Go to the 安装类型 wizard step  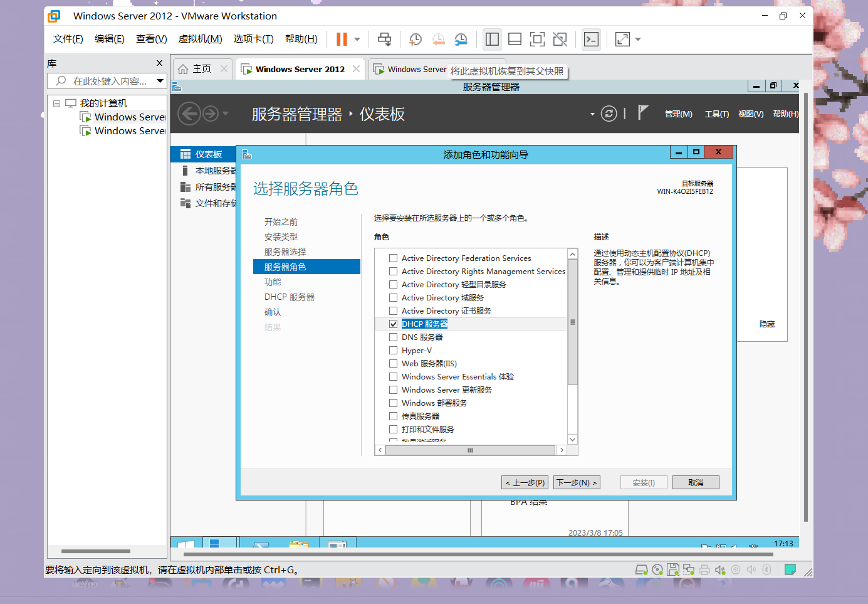pyautogui.click(x=281, y=237)
